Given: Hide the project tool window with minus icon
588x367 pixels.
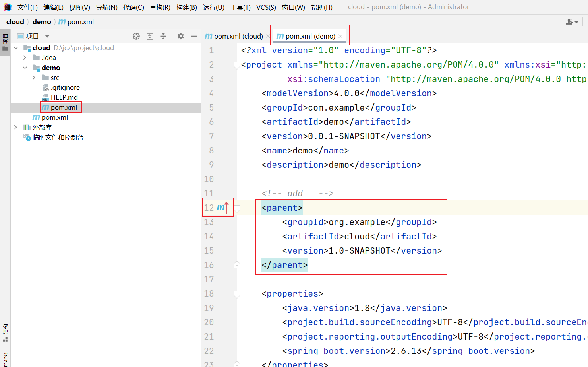Looking at the screenshot, I should coord(194,36).
